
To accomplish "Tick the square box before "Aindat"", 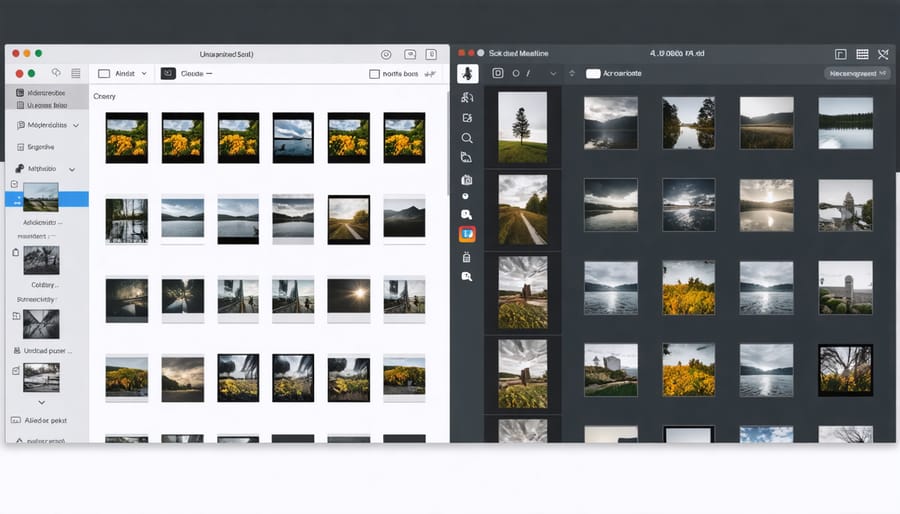I will pyautogui.click(x=105, y=74).
